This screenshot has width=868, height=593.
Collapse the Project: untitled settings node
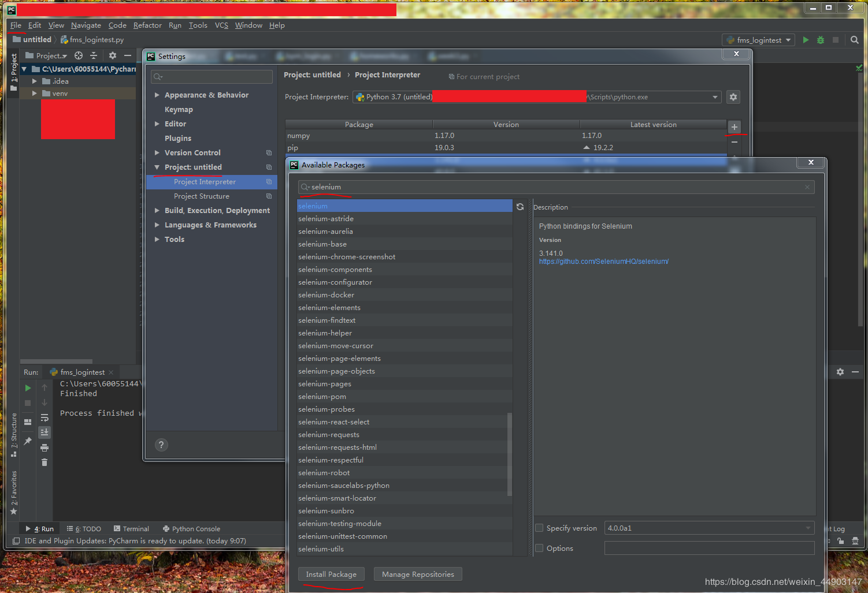point(157,167)
